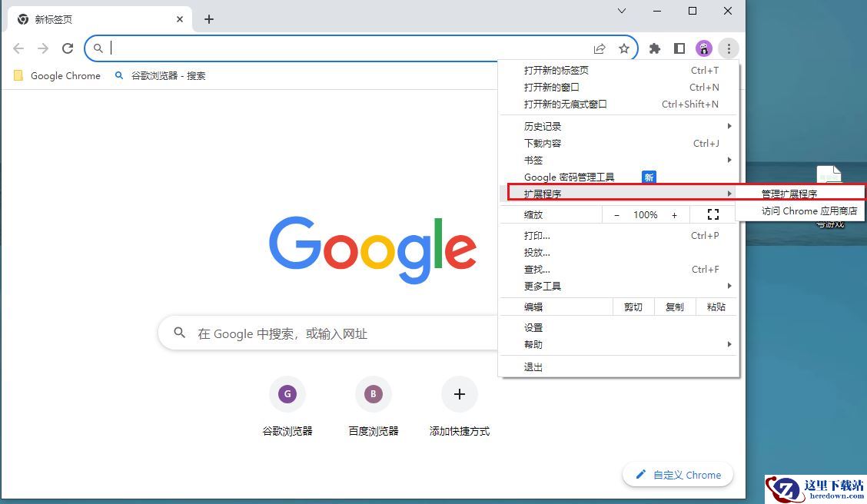This screenshot has width=867, height=504.
Task: Increase zoom with the plus button
Action: (x=674, y=215)
